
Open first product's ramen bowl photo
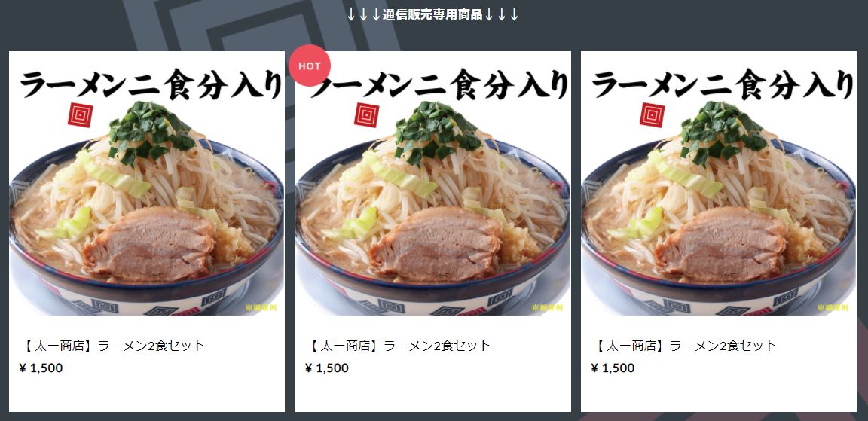[147, 183]
